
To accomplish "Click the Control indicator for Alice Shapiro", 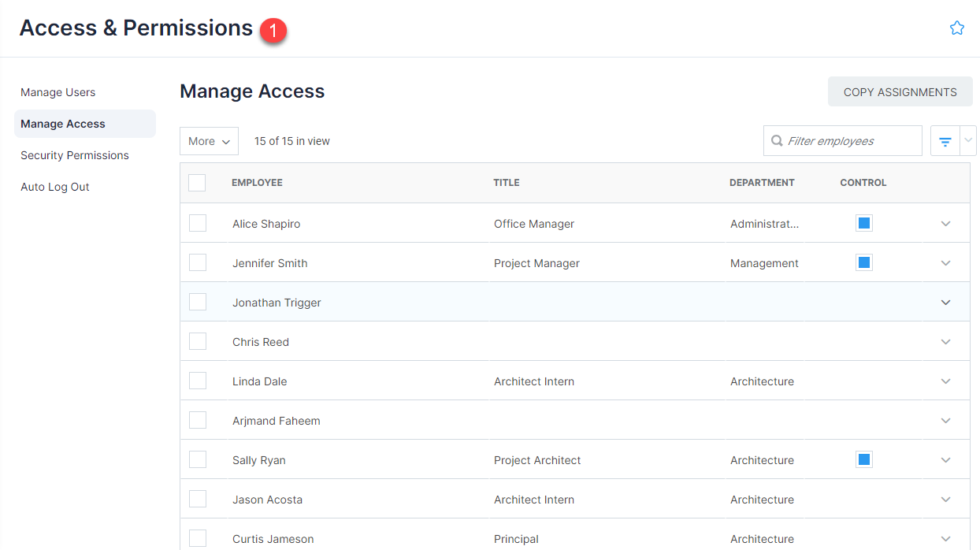I will click(x=863, y=223).
